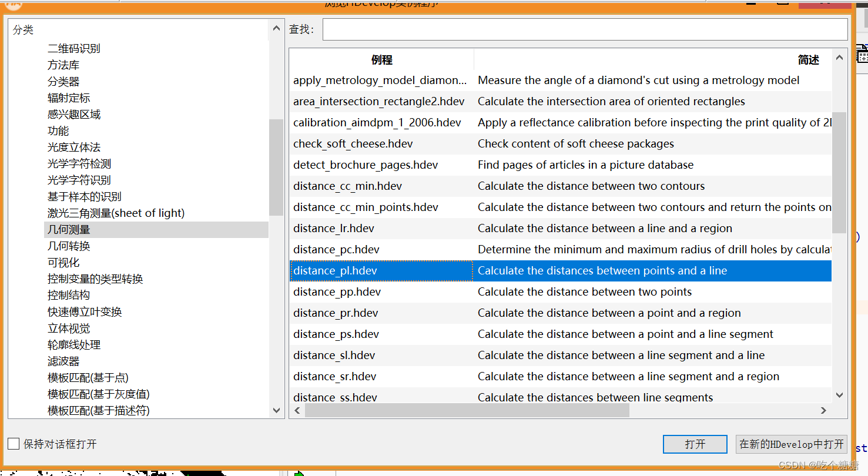Select the 模板匹配(基于描述符) category
868x476 pixels.
99,411
